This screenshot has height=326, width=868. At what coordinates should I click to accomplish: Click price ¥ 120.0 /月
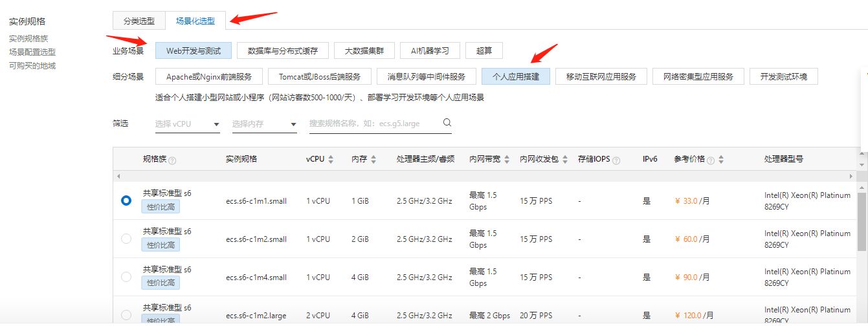[x=694, y=316]
